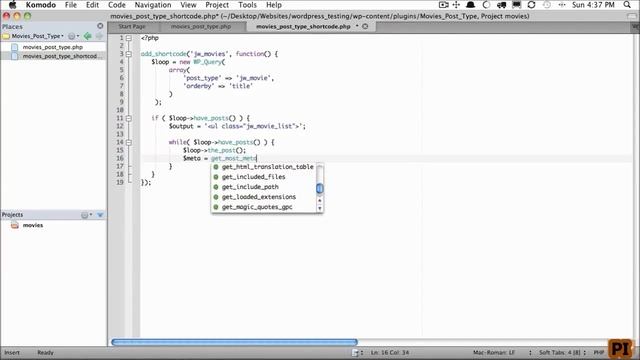
Task: Open the Movies_Post_Type folder dropdown
Action: 38,36
